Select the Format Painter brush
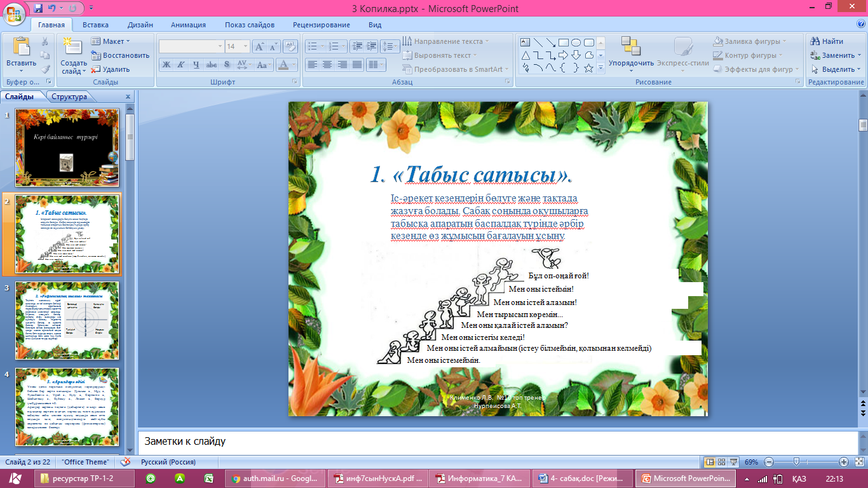868x488 pixels. tap(45, 69)
